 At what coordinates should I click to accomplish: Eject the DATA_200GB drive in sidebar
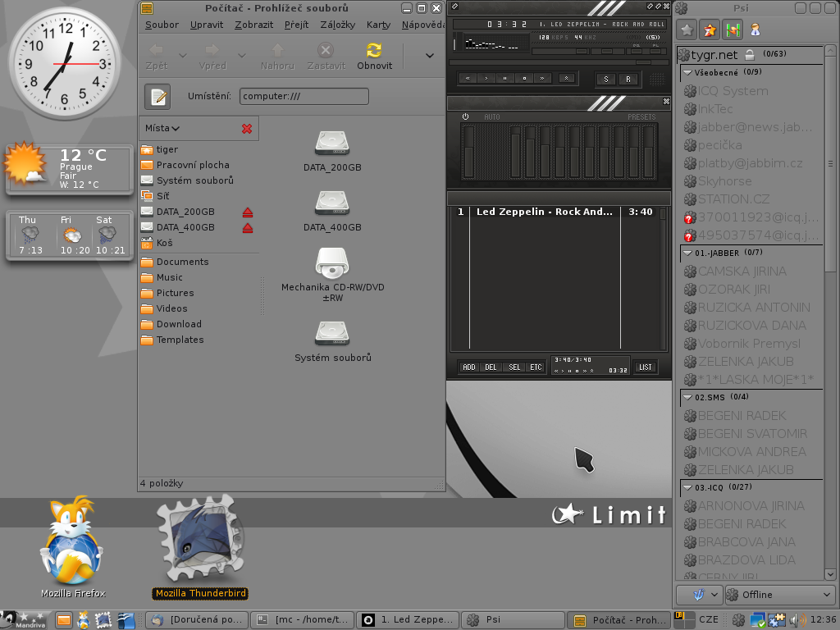(x=247, y=212)
